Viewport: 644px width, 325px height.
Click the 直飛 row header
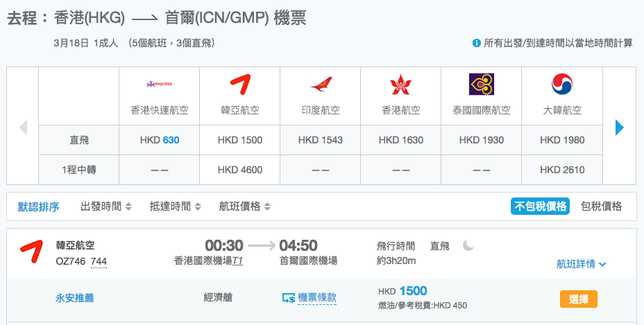click(79, 140)
